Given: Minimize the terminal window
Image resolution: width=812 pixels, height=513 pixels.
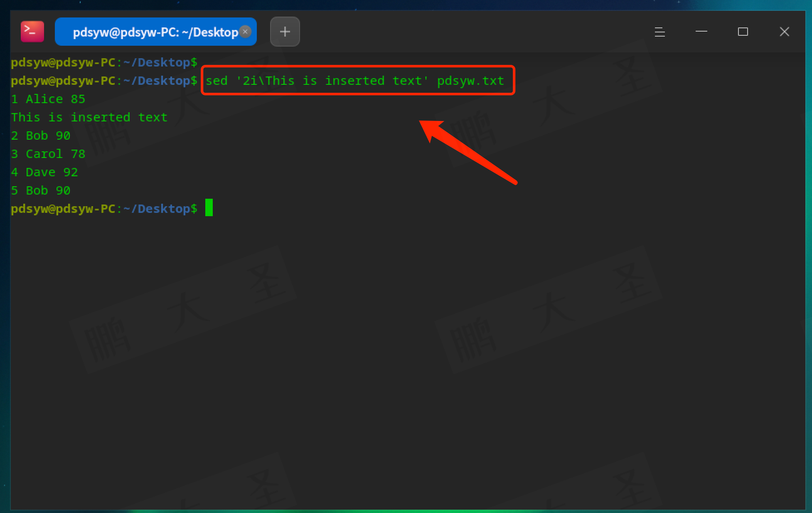Looking at the screenshot, I should (701, 32).
